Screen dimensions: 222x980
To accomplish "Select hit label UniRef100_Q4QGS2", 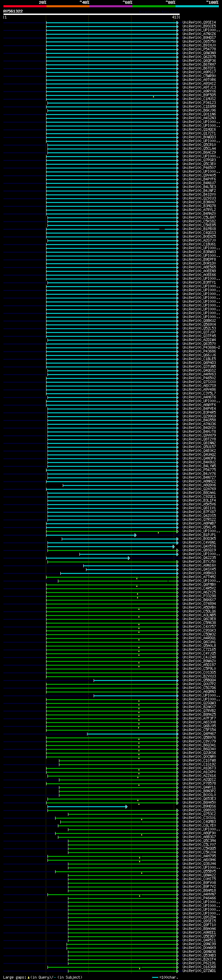I will coord(199,370).
